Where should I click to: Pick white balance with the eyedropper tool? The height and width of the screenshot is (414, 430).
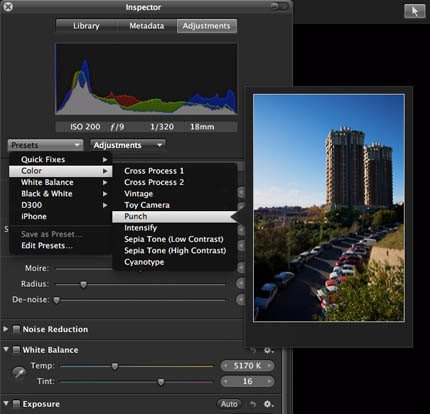(x=19, y=372)
